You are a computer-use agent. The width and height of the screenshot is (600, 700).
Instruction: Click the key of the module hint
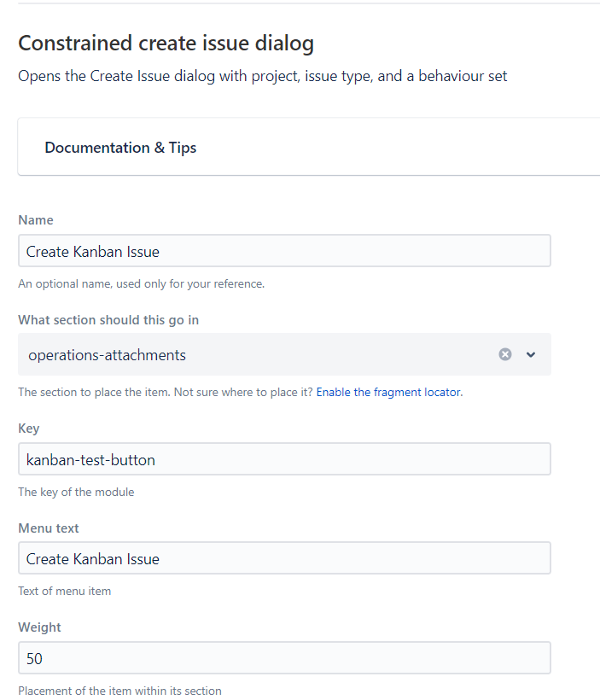click(76, 492)
